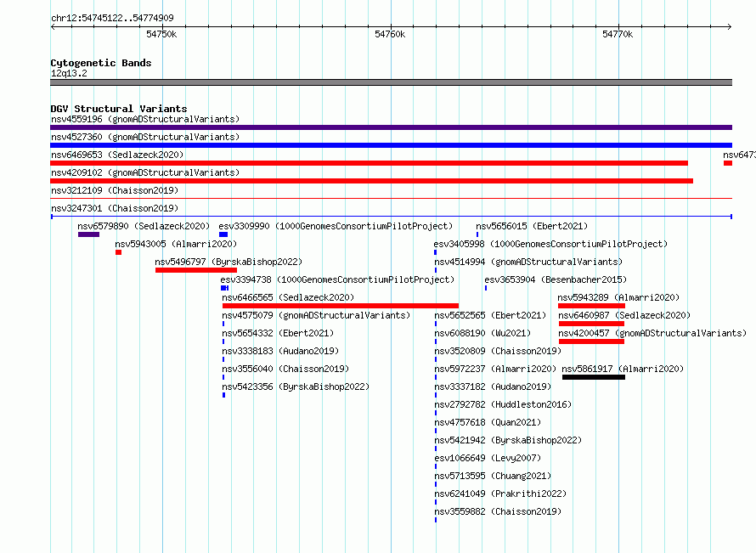
Task: Open nsv2792782 (Huddleston2016) label
Action: (x=503, y=404)
